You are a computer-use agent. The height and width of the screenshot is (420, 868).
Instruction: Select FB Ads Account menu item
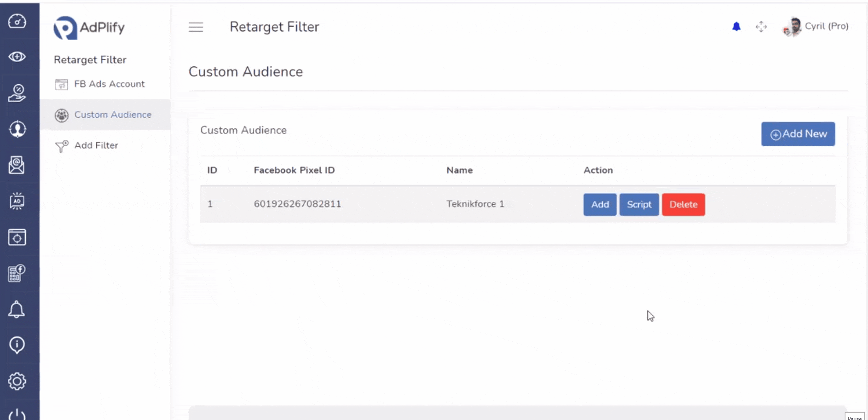(x=109, y=84)
